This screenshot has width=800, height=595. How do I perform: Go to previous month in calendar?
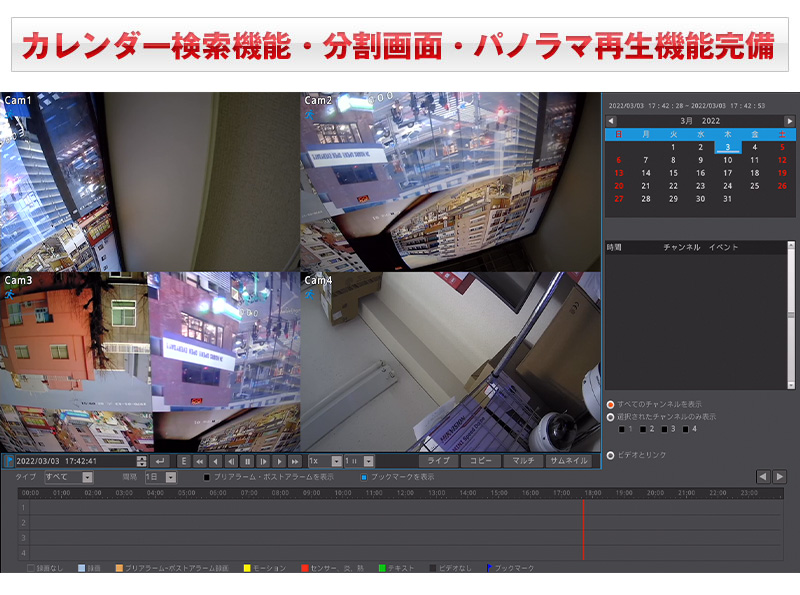click(x=611, y=121)
